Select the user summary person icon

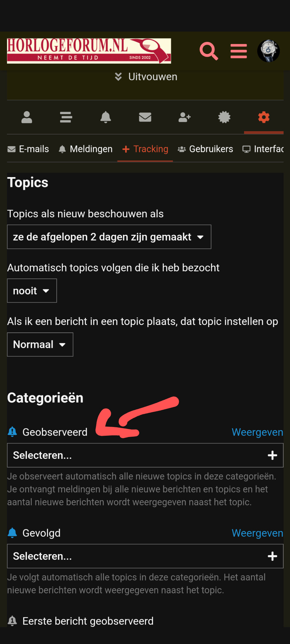[27, 117]
